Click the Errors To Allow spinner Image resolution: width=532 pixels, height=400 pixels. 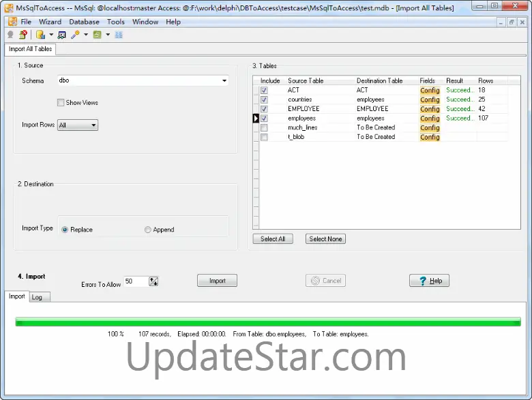point(153,281)
